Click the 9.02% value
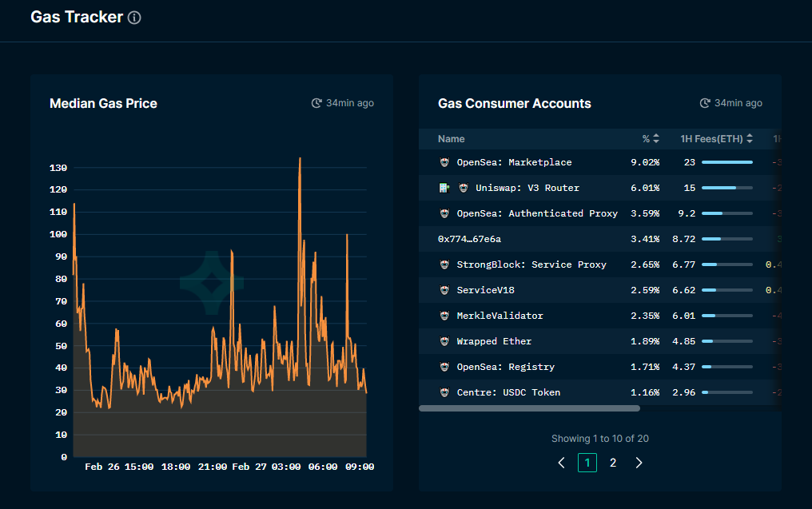This screenshot has height=509, width=812. click(x=645, y=162)
